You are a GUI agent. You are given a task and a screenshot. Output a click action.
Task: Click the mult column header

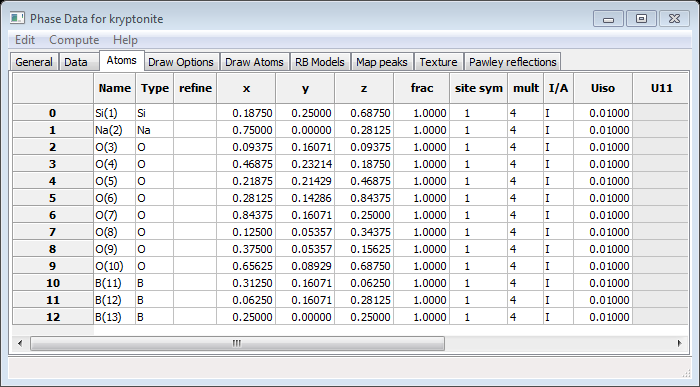pos(525,88)
